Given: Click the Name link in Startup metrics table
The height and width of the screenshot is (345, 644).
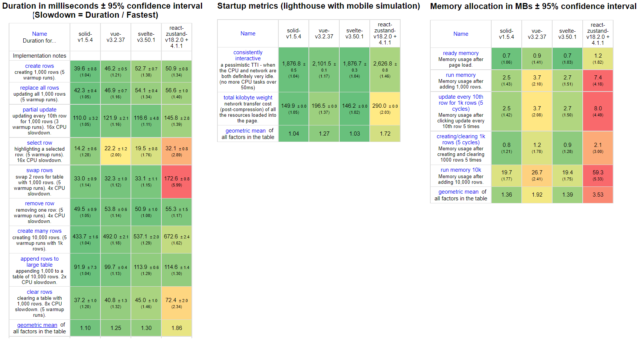Looking at the screenshot, I should pyautogui.click(x=248, y=34).
